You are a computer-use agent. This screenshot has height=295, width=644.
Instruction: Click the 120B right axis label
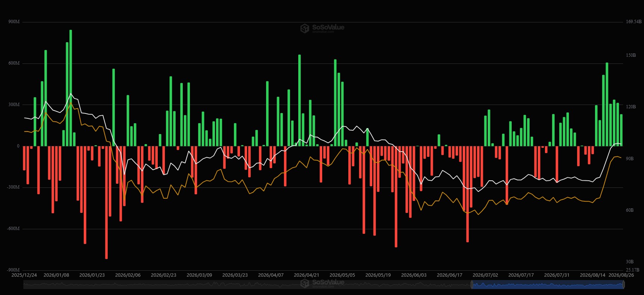631,107
